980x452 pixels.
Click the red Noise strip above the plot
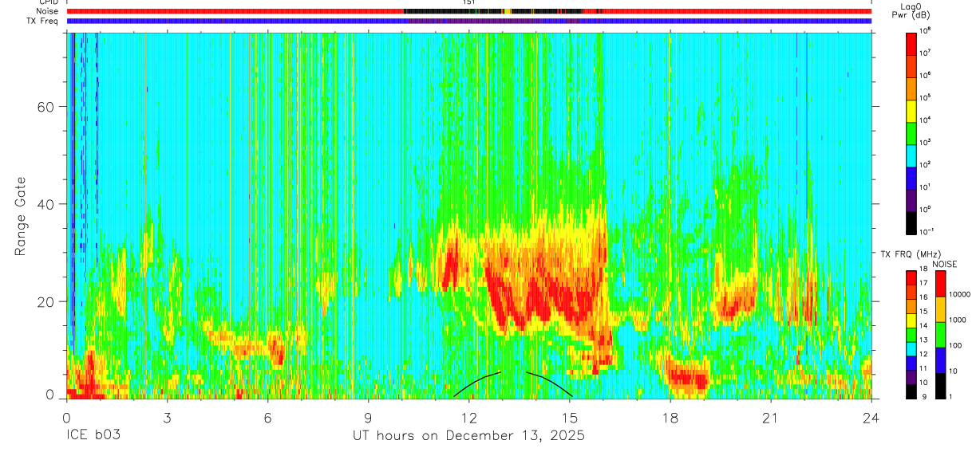click(469, 12)
